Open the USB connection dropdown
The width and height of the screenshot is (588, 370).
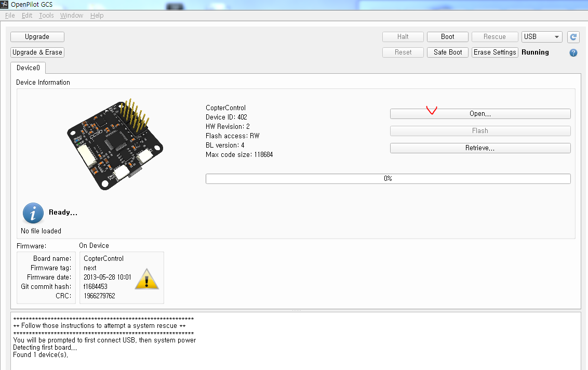pyautogui.click(x=541, y=37)
